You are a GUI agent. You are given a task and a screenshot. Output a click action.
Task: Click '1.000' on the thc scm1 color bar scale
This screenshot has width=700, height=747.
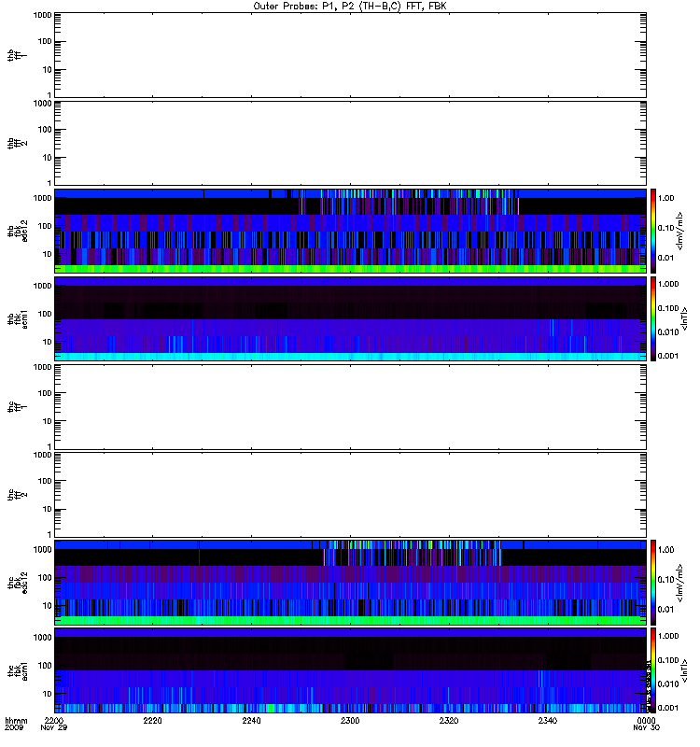668,636
